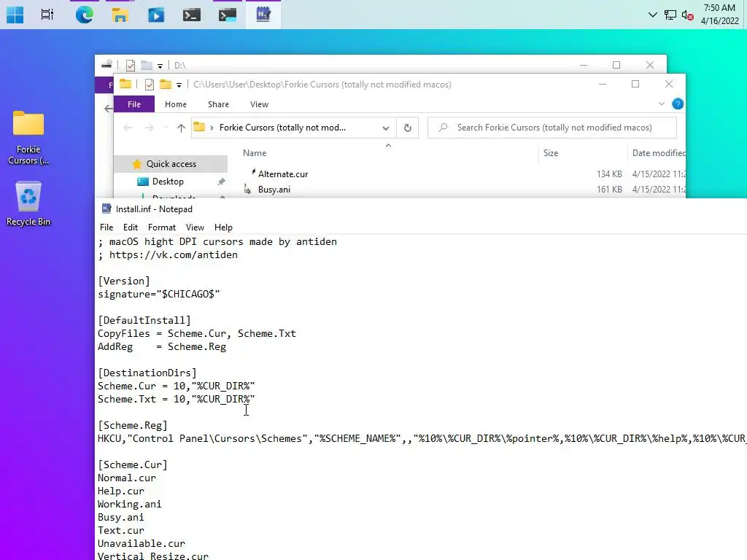Open Task View in taskbar
The height and width of the screenshot is (560, 747).
[47, 15]
